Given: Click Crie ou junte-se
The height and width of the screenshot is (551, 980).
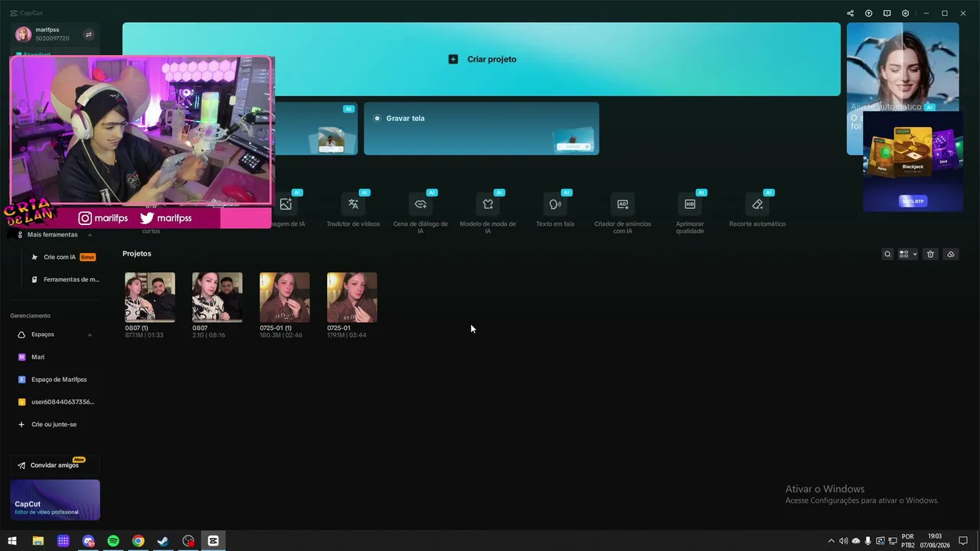Looking at the screenshot, I should click(x=54, y=424).
